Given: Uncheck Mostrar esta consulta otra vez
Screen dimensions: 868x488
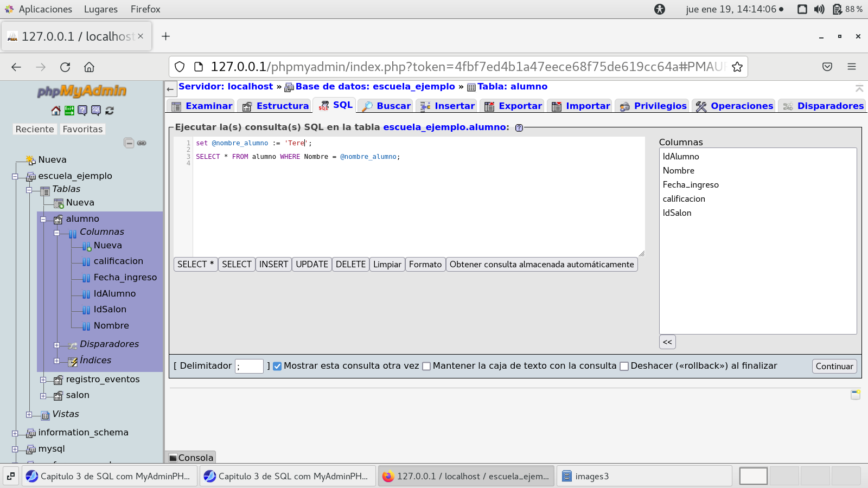Looking at the screenshot, I should (x=277, y=366).
